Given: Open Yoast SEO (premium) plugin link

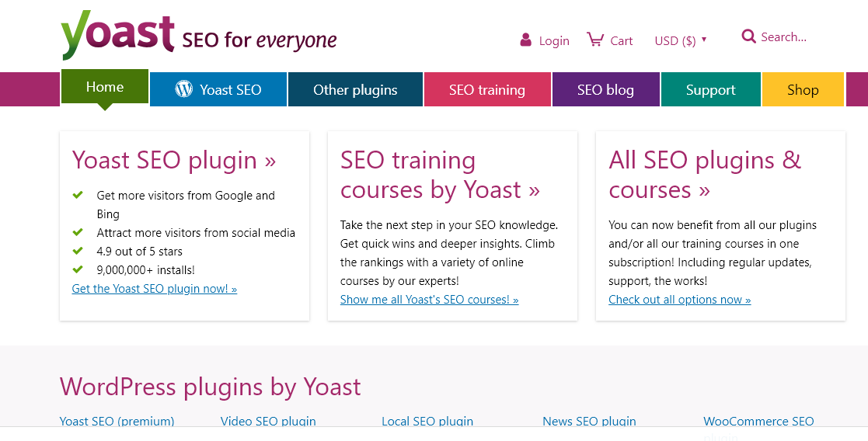Looking at the screenshot, I should point(117,421).
